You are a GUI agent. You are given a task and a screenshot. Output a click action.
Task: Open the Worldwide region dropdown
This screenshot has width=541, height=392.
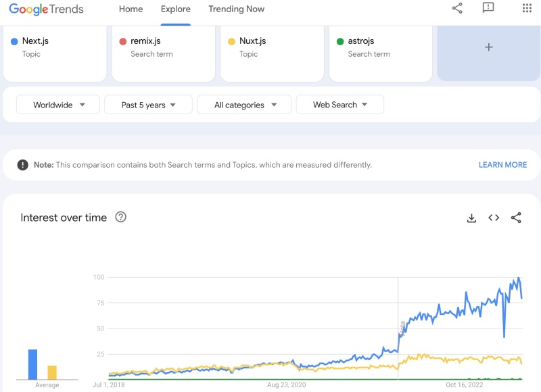[57, 105]
